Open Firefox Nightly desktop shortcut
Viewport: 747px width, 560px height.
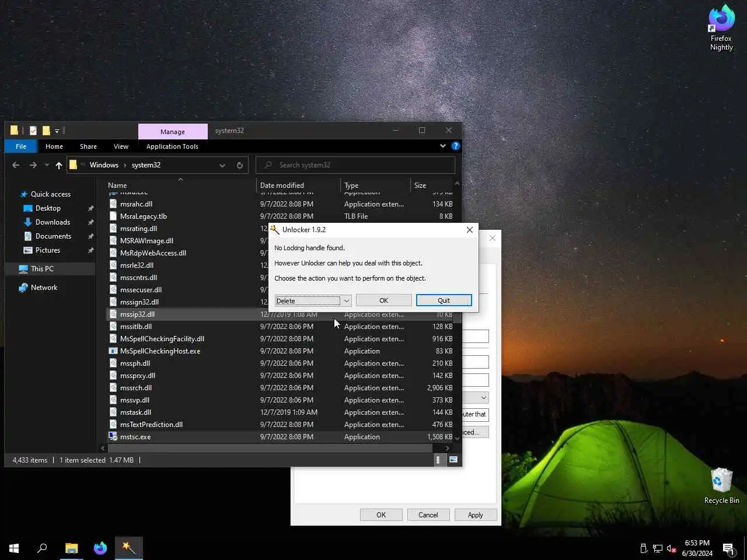tap(721, 27)
